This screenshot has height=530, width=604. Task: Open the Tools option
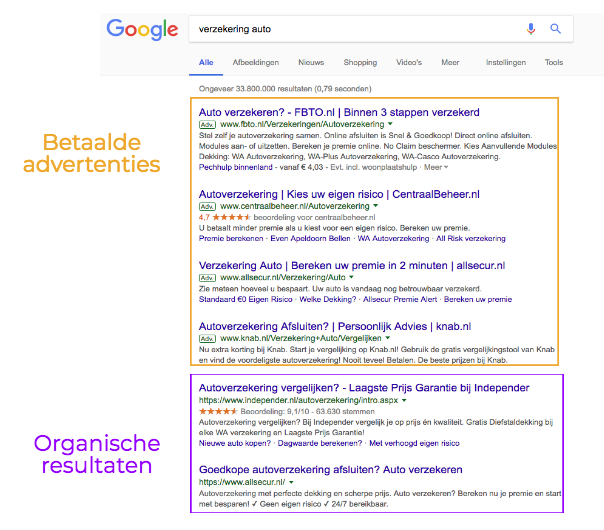coord(554,62)
